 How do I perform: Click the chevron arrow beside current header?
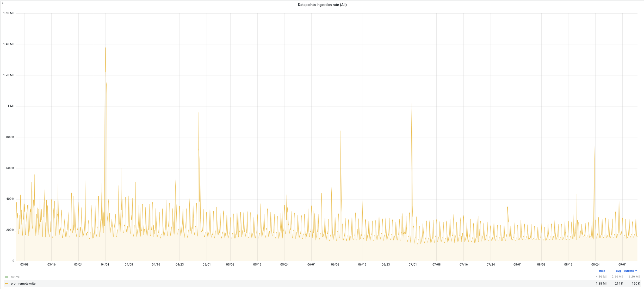pos(636,271)
